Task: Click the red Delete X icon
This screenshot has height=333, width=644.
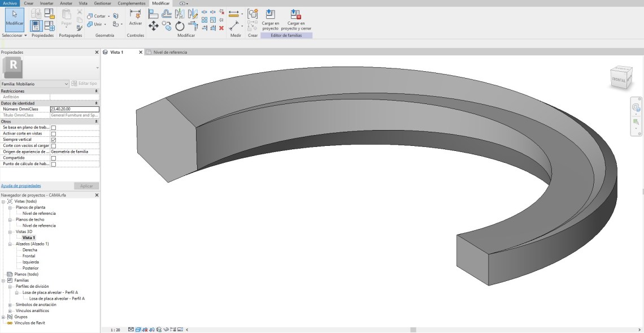Action: pyautogui.click(x=221, y=28)
